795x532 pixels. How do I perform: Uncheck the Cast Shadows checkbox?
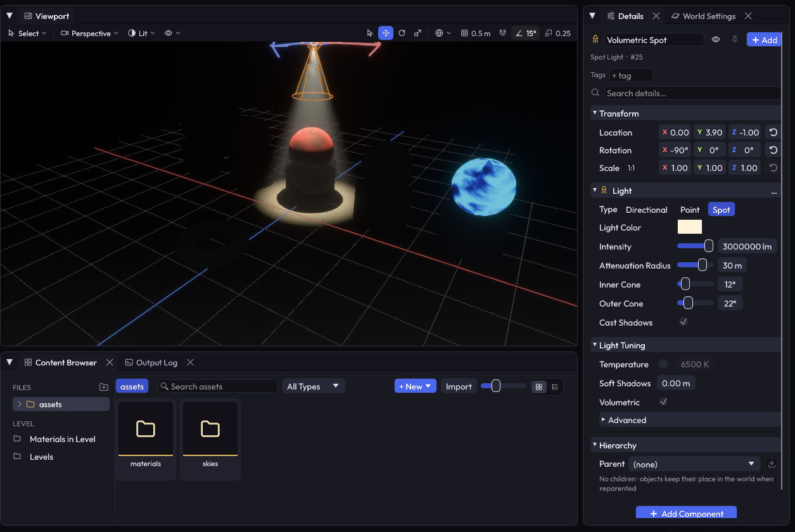pyautogui.click(x=684, y=322)
